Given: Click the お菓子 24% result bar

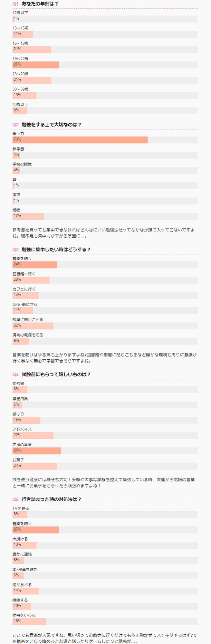Looking at the screenshot, I should tap(34, 466).
